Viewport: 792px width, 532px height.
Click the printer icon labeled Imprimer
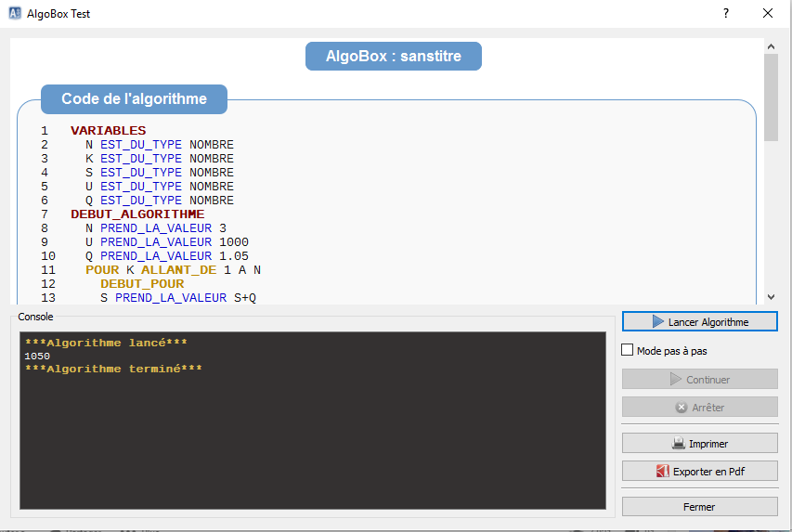679,444
